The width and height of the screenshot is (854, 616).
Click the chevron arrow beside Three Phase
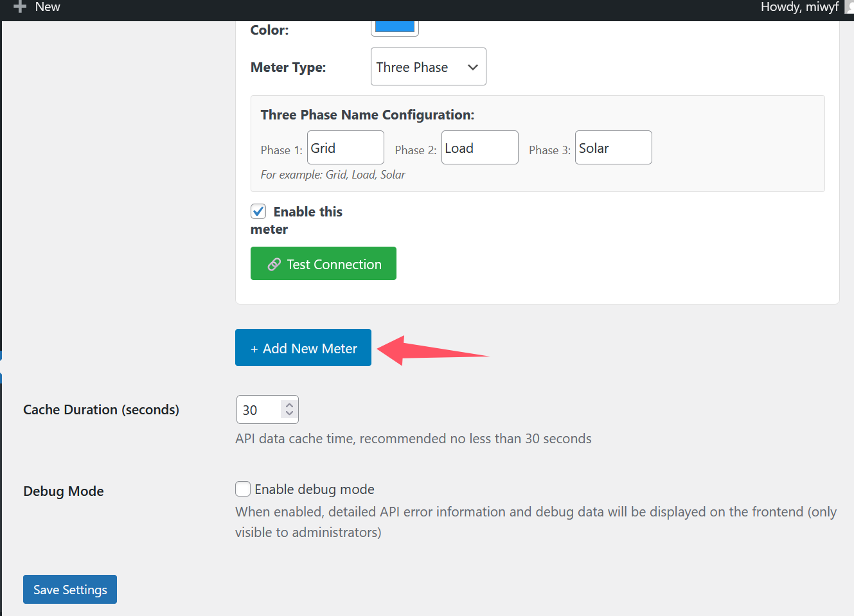tap(473, 67)
